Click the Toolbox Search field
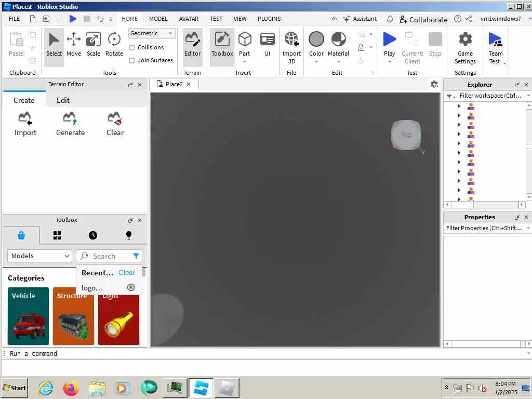Screen dimensions: 532x399 tap(109, 256)
